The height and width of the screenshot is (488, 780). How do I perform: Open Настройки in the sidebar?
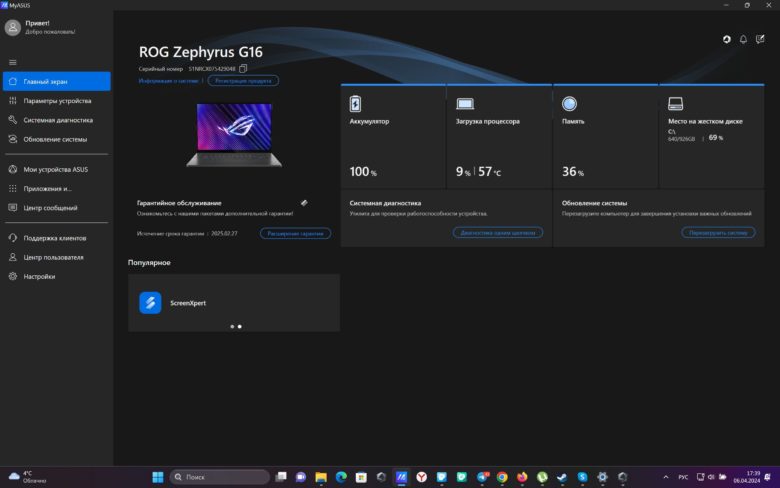pos(57,277)
